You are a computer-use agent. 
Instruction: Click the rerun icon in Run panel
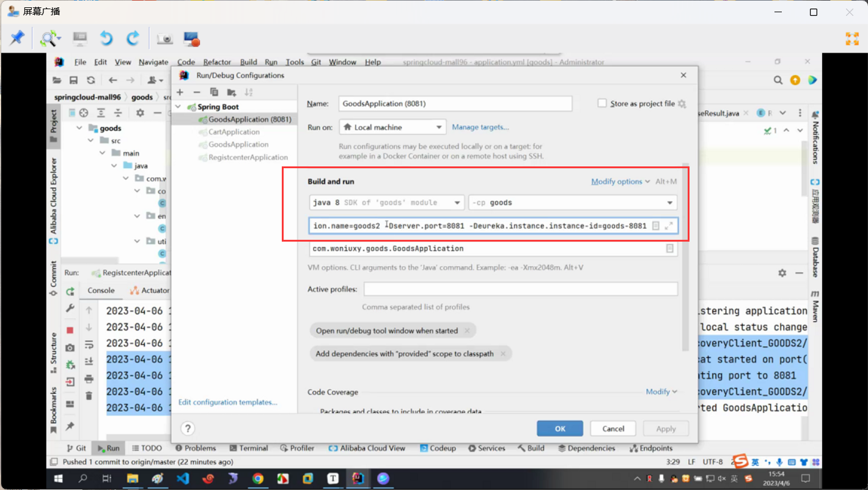click(70, 291)
